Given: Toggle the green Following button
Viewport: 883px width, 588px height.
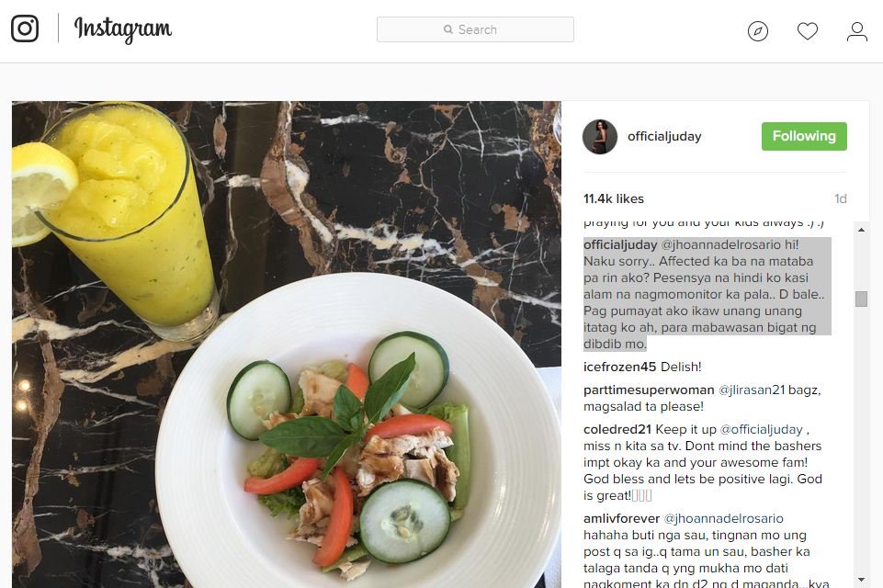Looking at the screenshot, I should pos(804,136).
